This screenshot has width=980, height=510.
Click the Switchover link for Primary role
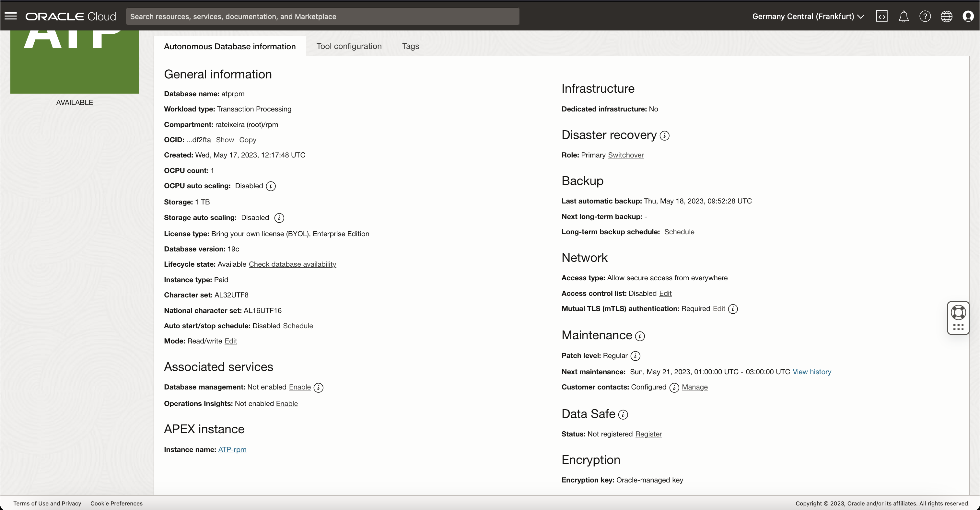click(x=625, y=155)
